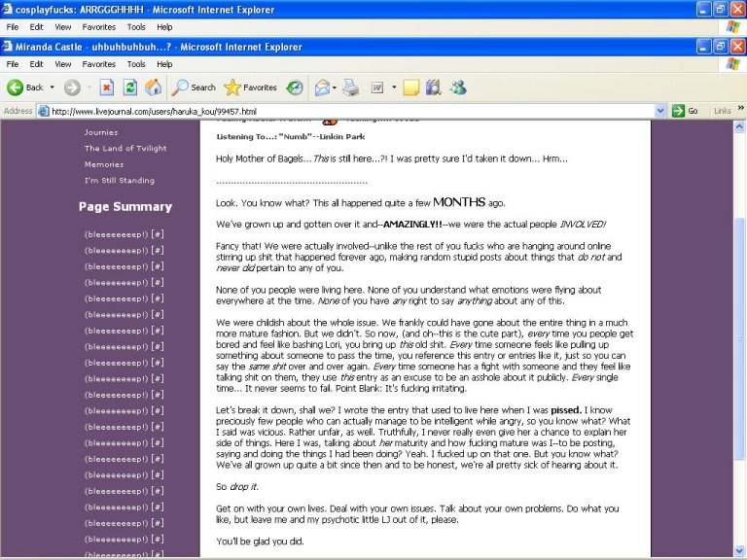Screen dimensions: 747x560
Task: Click the Listening To Numb Linkin Park line
Action: (290, 137)
